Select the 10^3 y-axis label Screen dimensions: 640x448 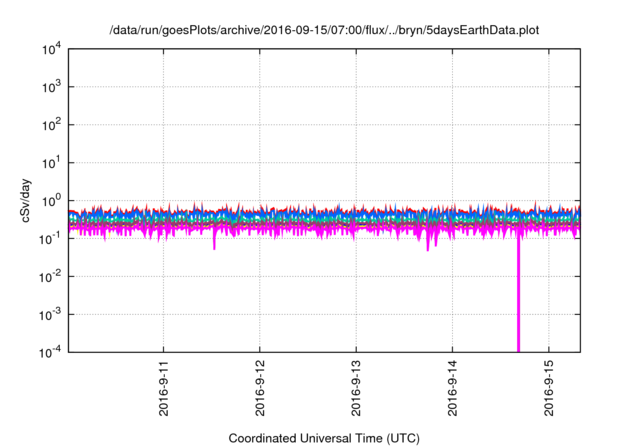click(52, 87)
